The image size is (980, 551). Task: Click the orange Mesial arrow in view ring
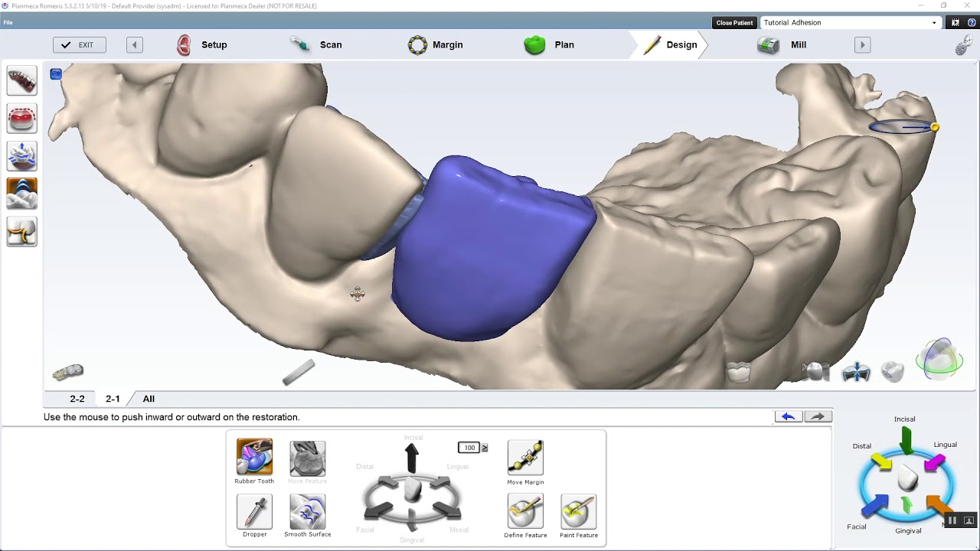click(x=938, y=504)
